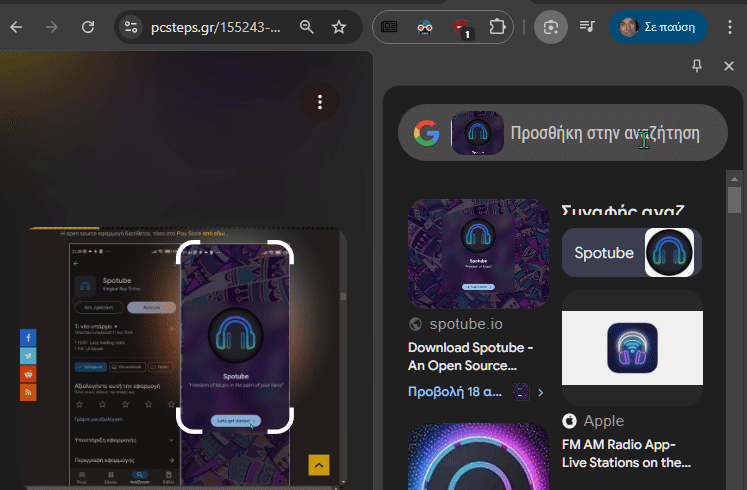Open the reader mode extension icon

[x=389, y=27]
